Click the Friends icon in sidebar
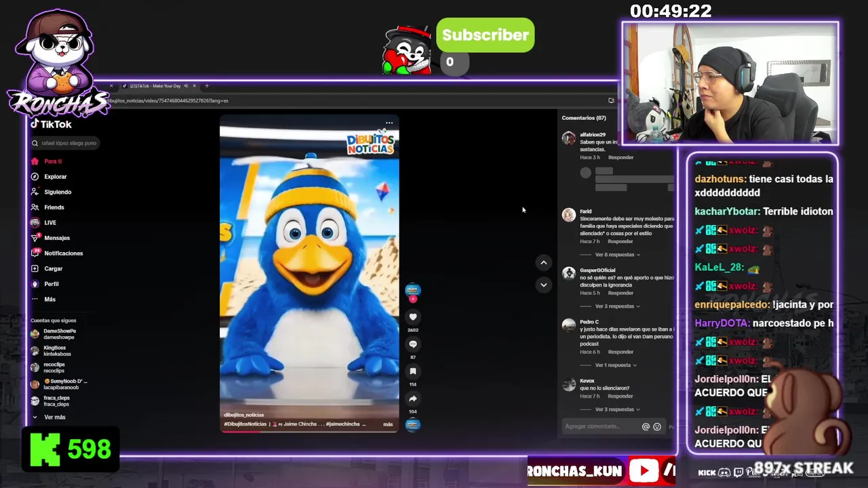Viewport: 868px width, 488px height. (35, 207)
